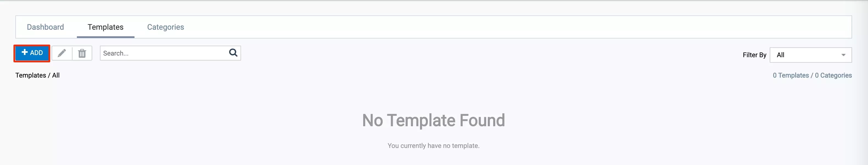Click the 'Filter By' label
This screenshot has width=868, height=165.
(754, 55)
